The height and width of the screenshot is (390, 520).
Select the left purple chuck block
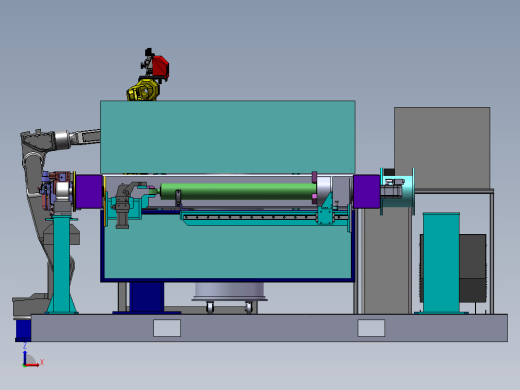(x=89, y=192)
